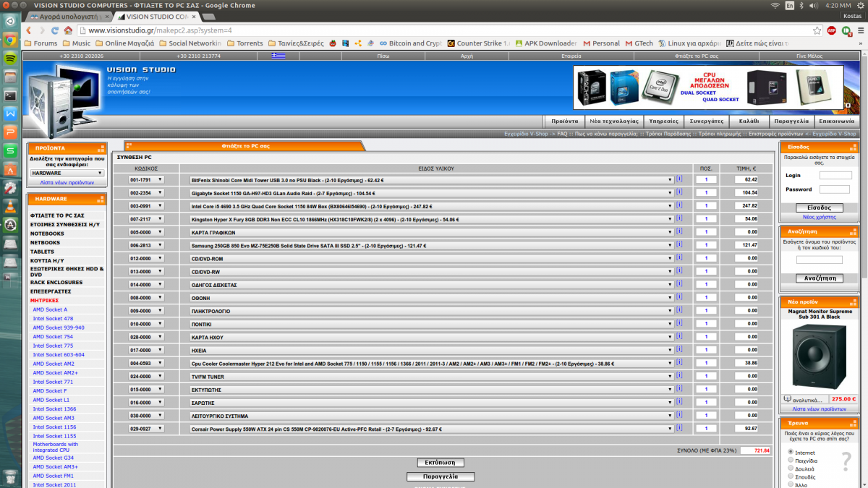This screenshot has width=868, height=488.
Task: Click the Είσοδος login button
Action: tap(820, 207)
